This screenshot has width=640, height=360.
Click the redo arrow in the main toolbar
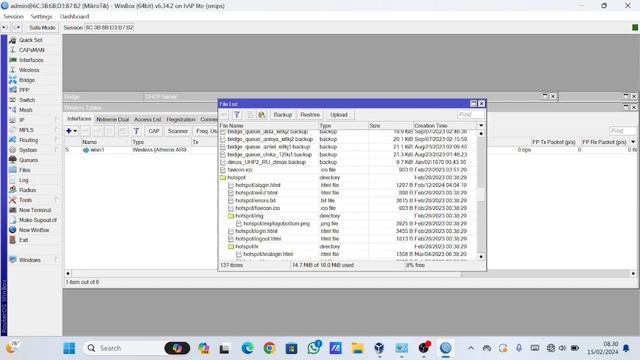click(17, 27)
